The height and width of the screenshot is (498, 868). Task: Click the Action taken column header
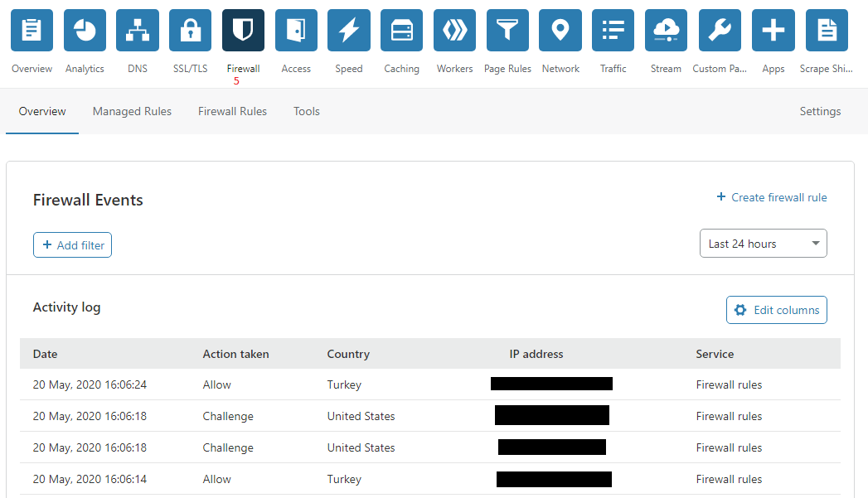tap(235, 354)
